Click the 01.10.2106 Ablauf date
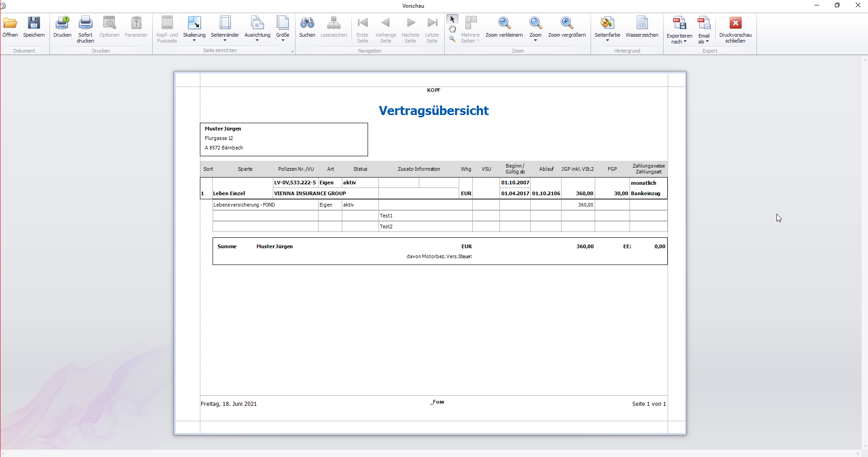Viewport: 868px width, 457px height. (x=546, y=193)
